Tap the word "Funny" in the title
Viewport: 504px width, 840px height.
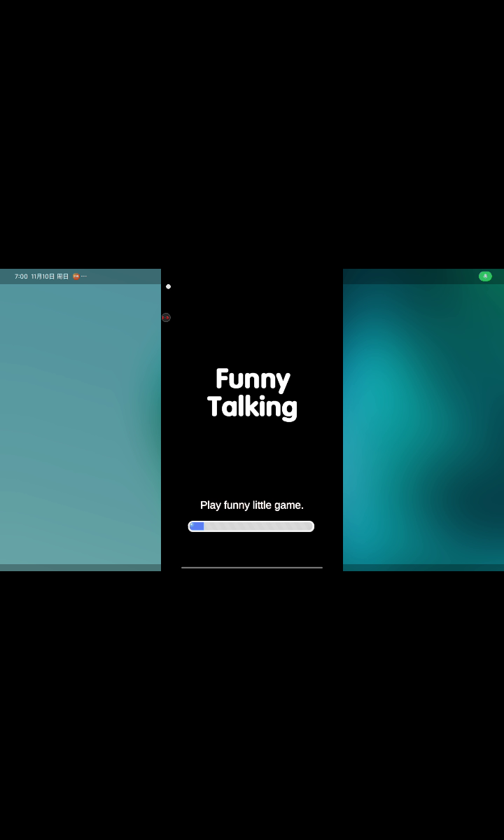coord(253,379)
